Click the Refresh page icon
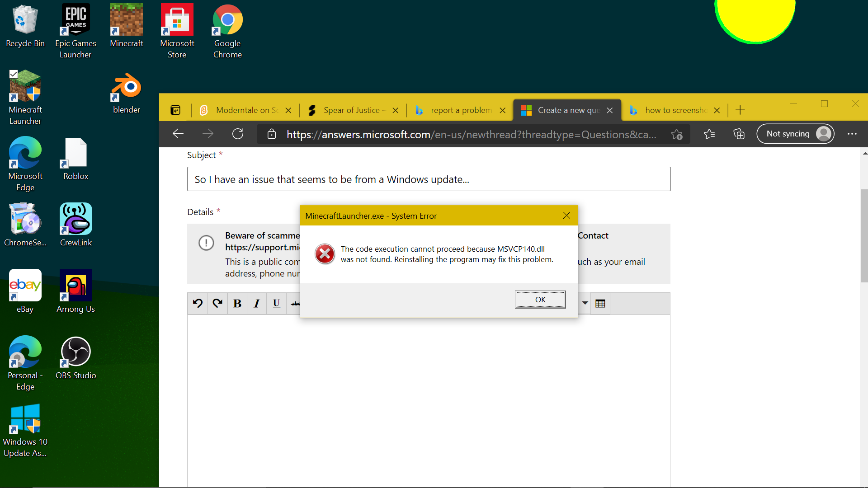 pyautogui.click(x=238, y=134)
